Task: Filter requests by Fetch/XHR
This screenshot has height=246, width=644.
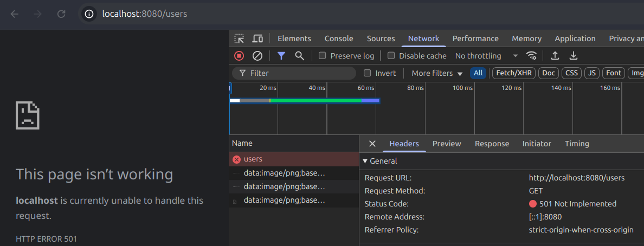Action: (514, 73)
